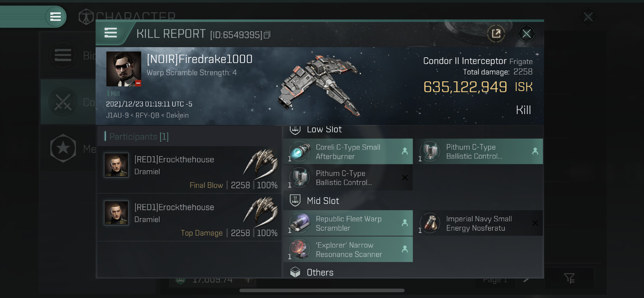This screenshot has height=298, width=644.
Task: Open the main menu in top-left corner
Action: click(x=55, y=17)
